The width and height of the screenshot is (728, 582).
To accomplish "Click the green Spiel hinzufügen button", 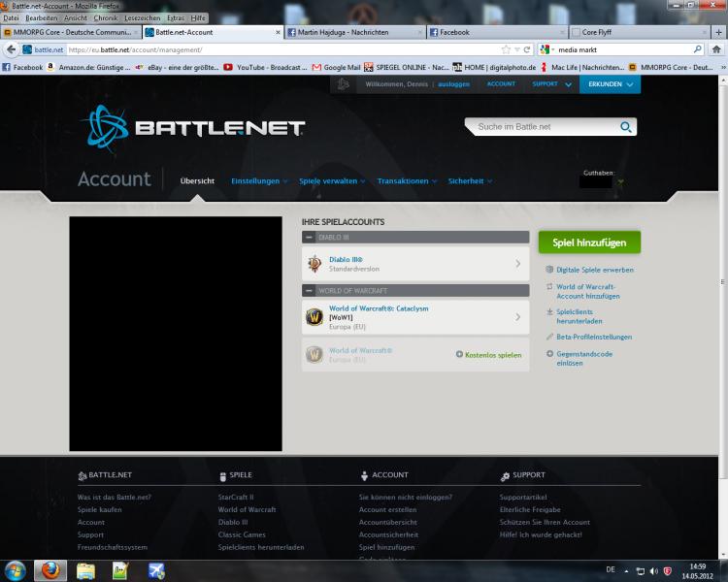I will [589, 242].
